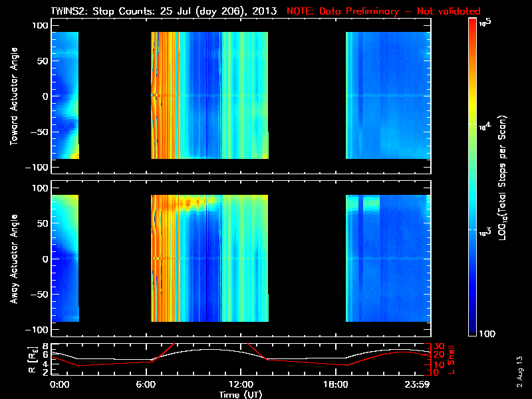This screenshot has height=399, width=532.
Task: Click the '18:00' time tick label
Action: point(336,384)
